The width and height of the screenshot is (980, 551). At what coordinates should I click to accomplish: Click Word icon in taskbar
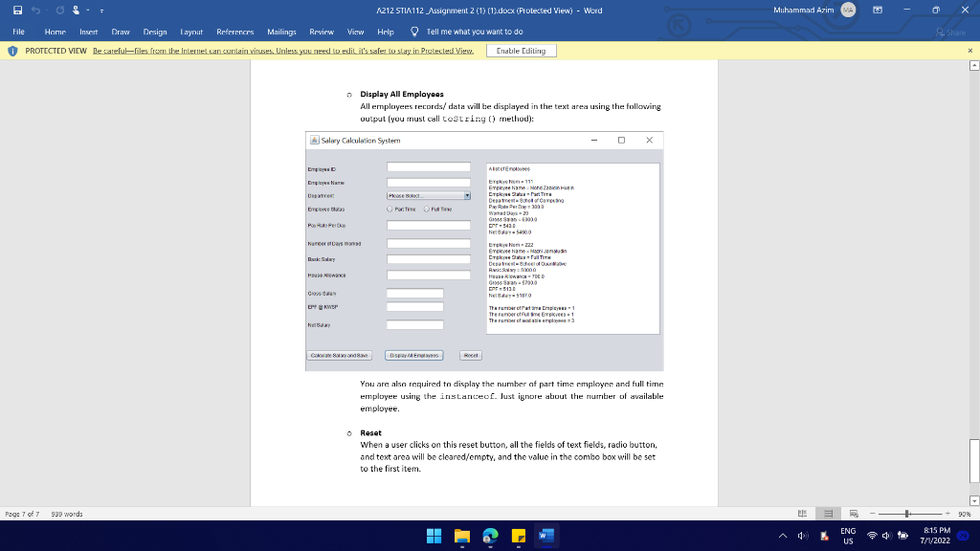(x=546, y=536)
